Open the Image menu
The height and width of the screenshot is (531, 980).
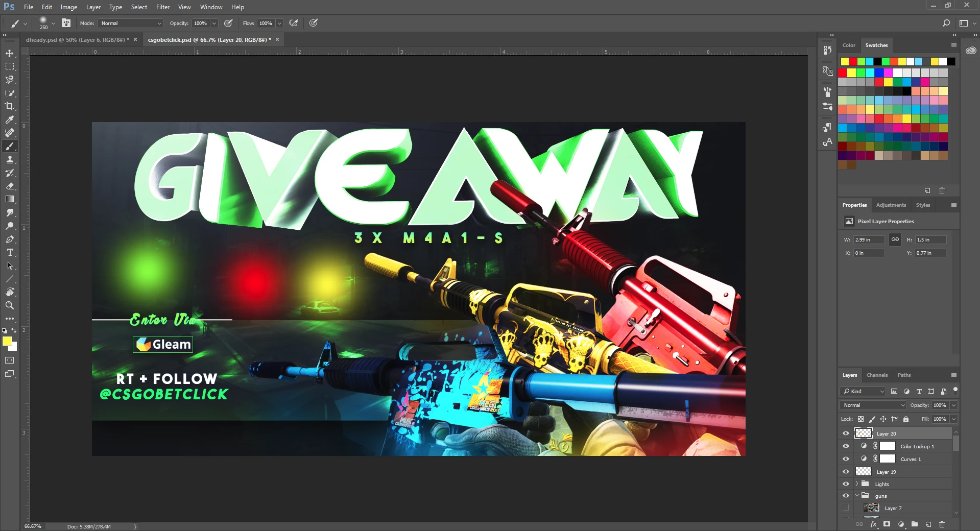point(69,7)
